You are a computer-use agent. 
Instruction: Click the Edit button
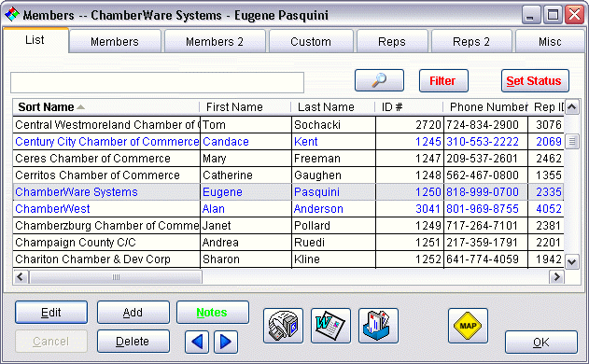click(x=51, y=312)
